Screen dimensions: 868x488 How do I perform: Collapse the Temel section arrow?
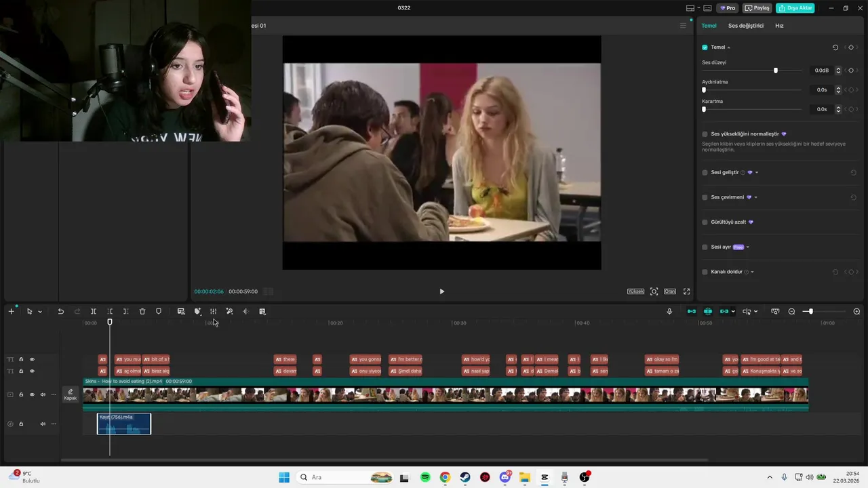point(729,47)
